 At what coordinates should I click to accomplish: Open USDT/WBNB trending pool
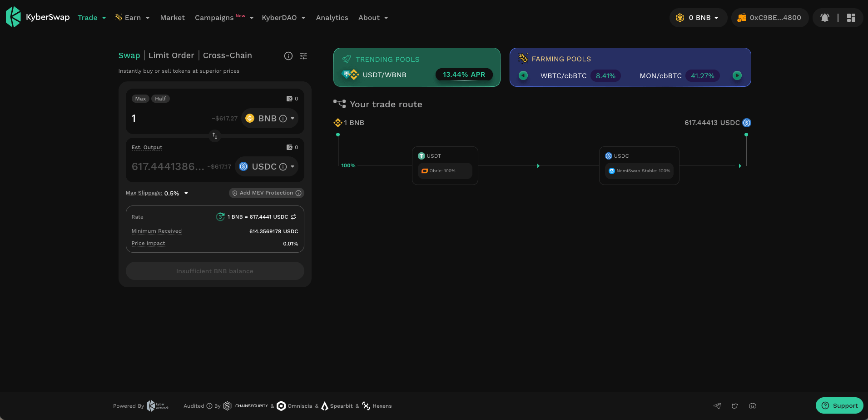pyautogui.click(x=385, y=75)
